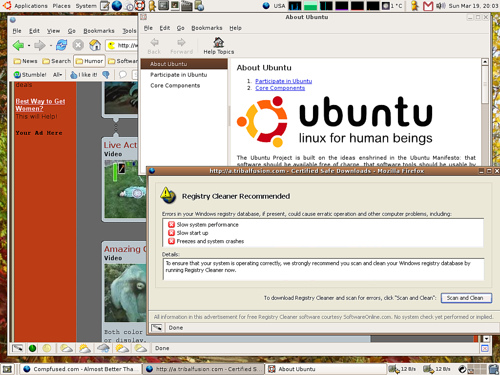
Task: Open the Software bookmarks folder
Action: click(123, 61)
